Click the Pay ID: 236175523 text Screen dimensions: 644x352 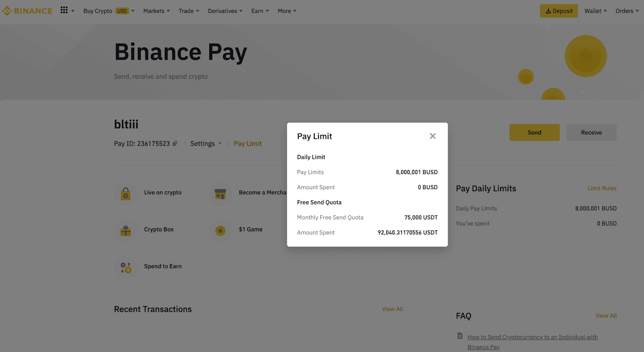142,144
